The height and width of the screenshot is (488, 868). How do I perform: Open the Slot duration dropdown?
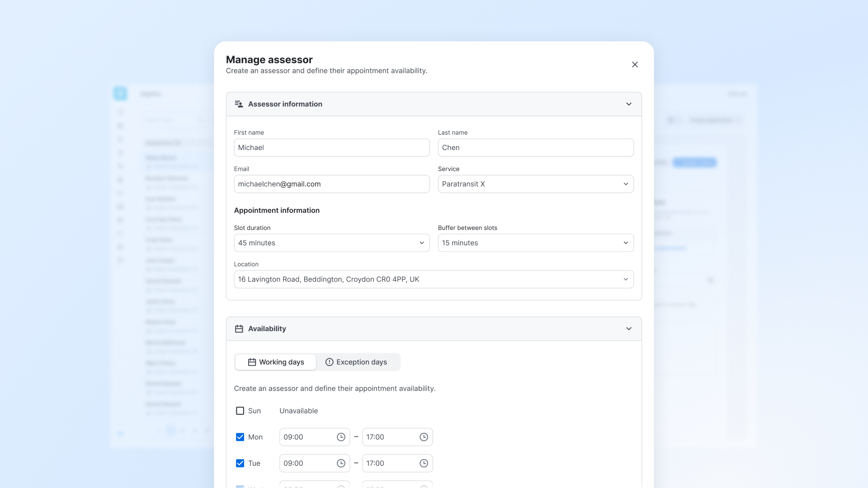coord(332,243)
